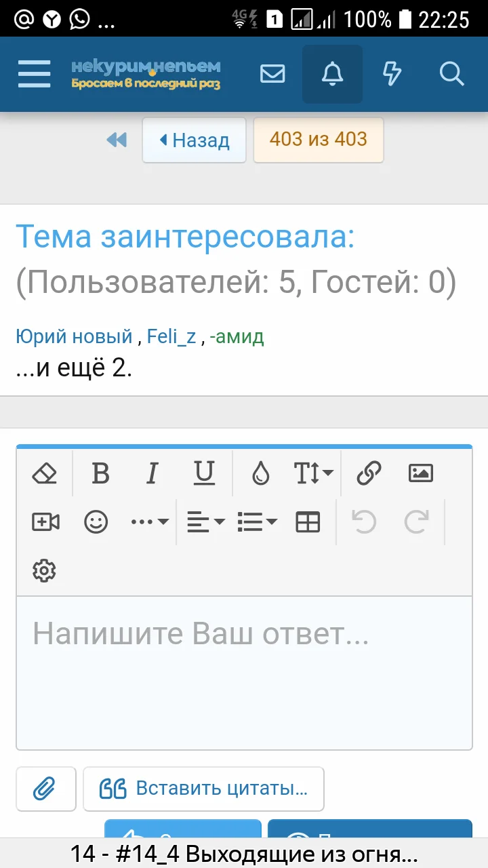Insert a table in the editor
488x868 pixels.
point(308,521)
